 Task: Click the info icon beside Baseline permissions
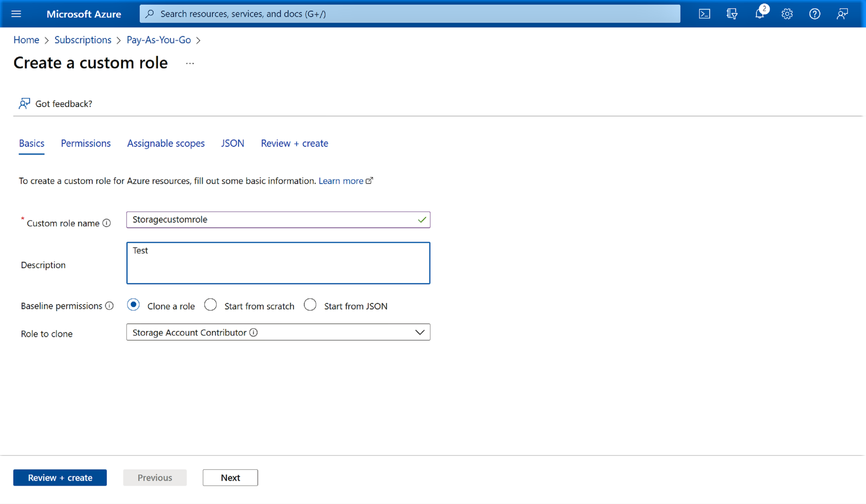tap(109, 306)
